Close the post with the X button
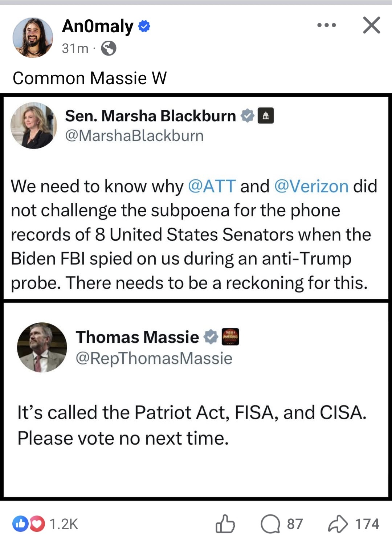The width and height of the screenshot is (392, 546). (x=371, y=25)
